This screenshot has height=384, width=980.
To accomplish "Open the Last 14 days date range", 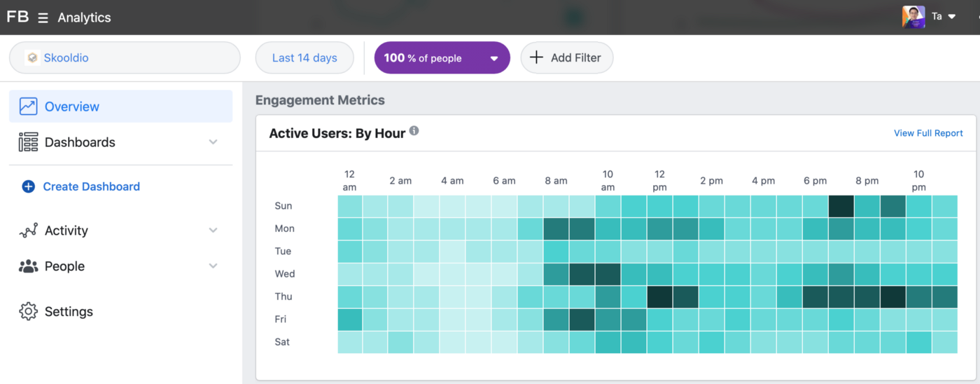I will click(304, 58).
